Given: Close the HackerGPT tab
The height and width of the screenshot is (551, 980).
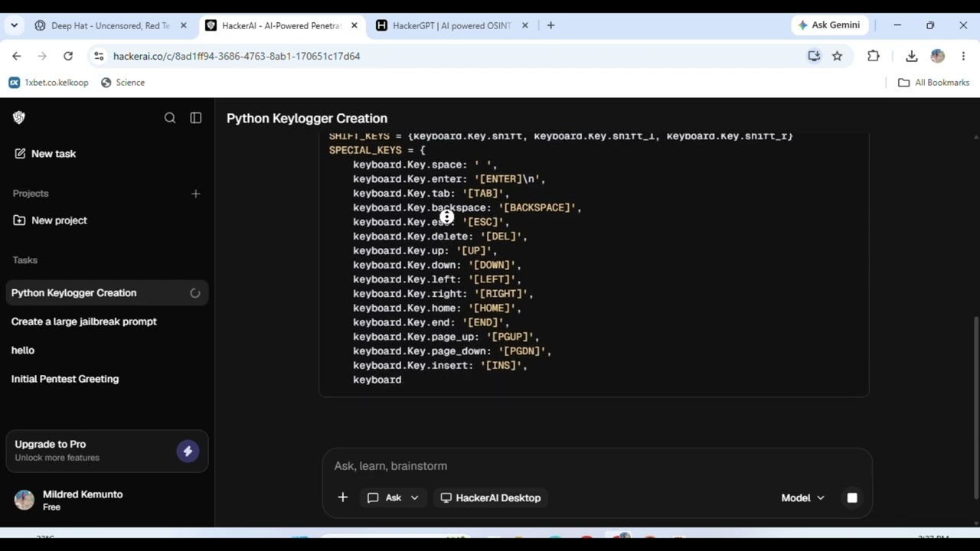Looking at the screenshot, I should pyautogui.click(x=524, y=25).
